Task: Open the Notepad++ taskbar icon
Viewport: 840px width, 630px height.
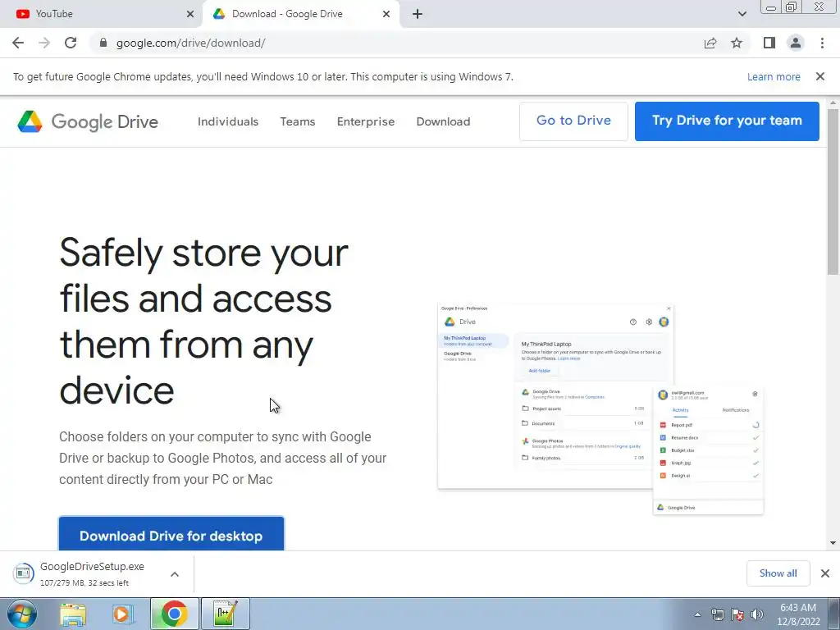Action: pyautogui.click(x=225, y=614)
